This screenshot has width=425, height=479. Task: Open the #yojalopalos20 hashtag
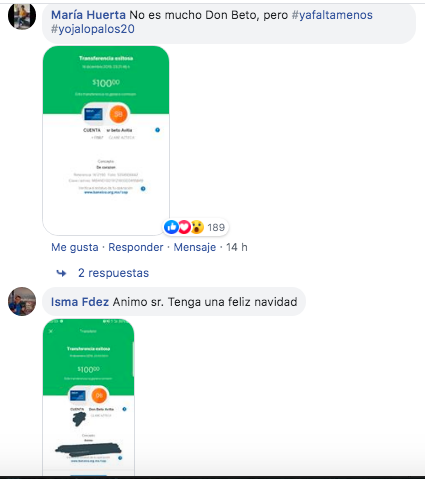pyautogui.click(x=93, y=29)
